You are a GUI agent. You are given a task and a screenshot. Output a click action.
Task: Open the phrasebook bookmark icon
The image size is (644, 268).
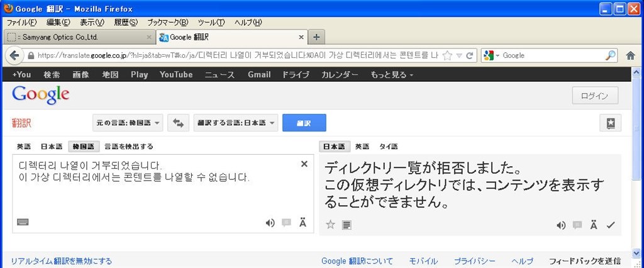610,123
